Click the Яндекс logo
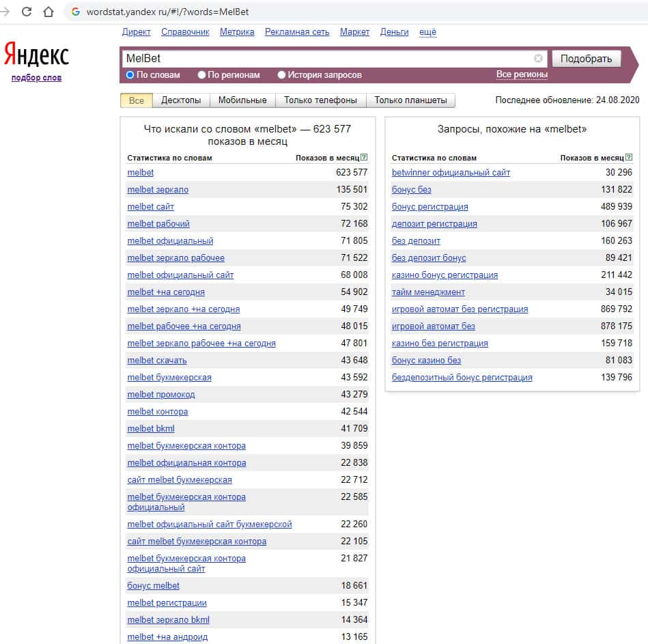Screen dimensions: 648x644 pos(36,55)
